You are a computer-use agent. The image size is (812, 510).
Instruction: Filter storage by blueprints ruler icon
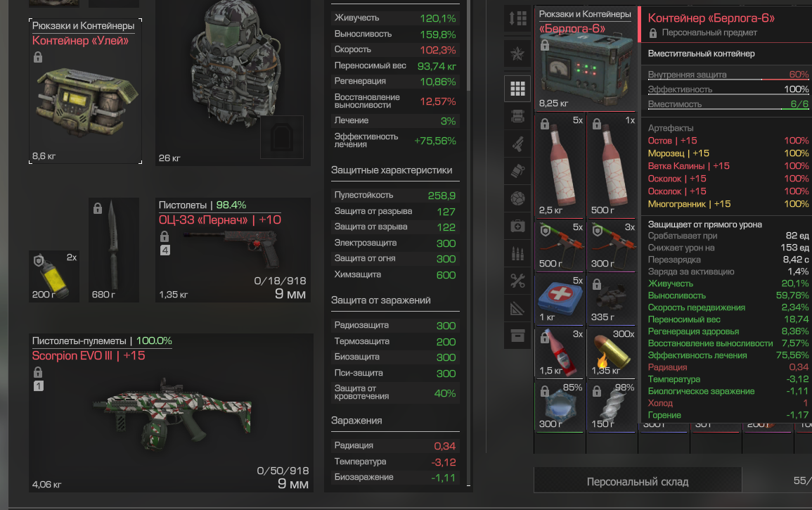click(517, 308)
